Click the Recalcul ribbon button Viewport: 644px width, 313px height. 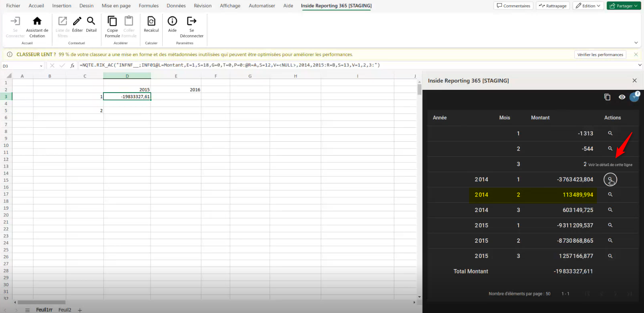click(151, 24)
